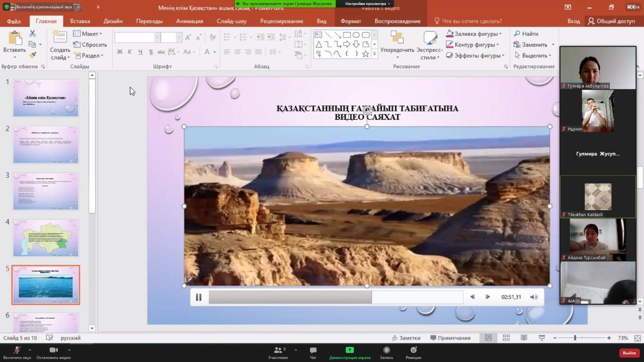Viewport: 644px width, 362px height.
Task: Open the Layout dropdown menu
Action: click(x=88, y=34)
